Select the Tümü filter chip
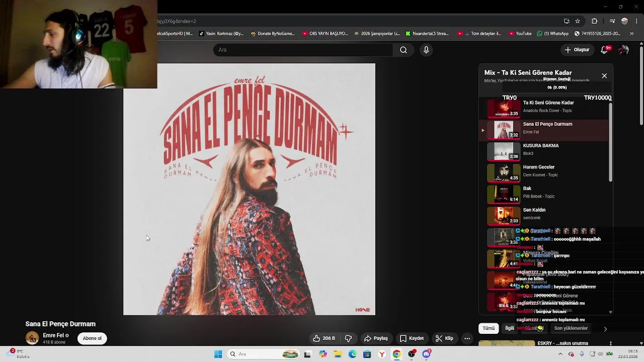The width and height of the screenshot is (644, 362). tap(489, 328)
